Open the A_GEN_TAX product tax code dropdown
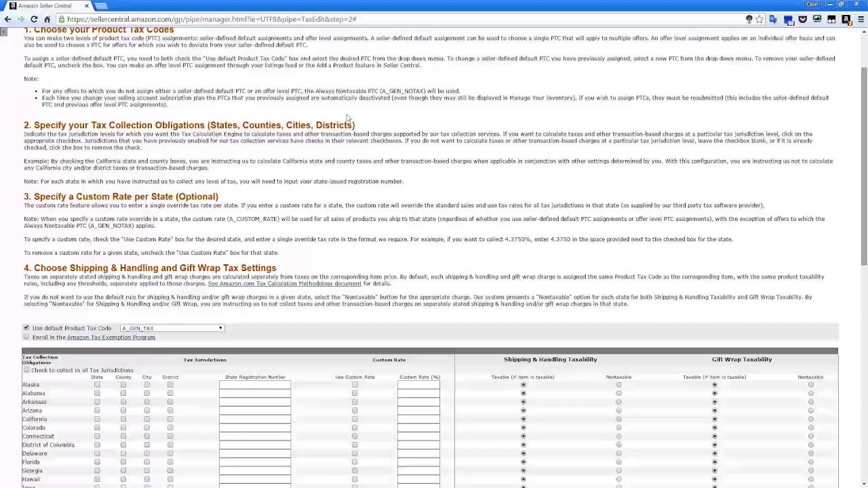This screenshot has height=488, width=868. click(172, 328)
